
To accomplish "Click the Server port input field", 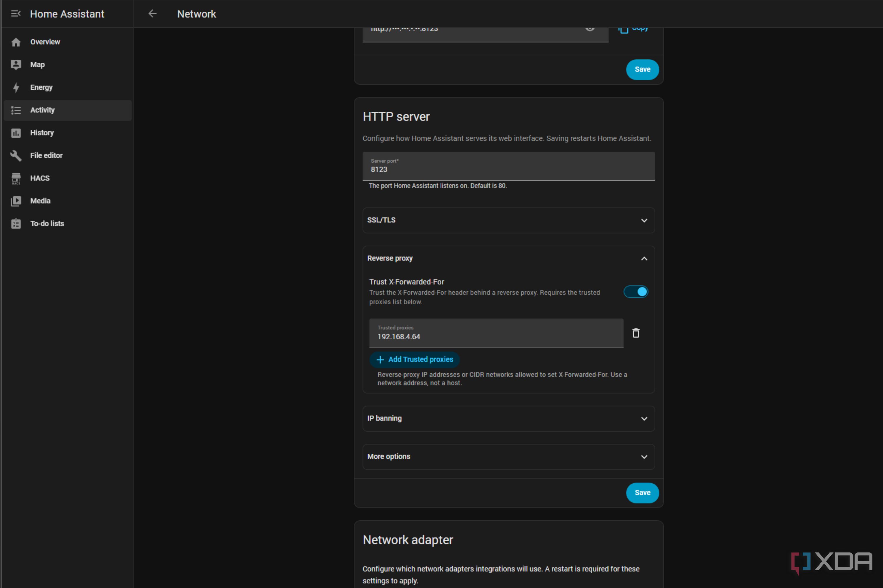I will click(x=508, y=166).
